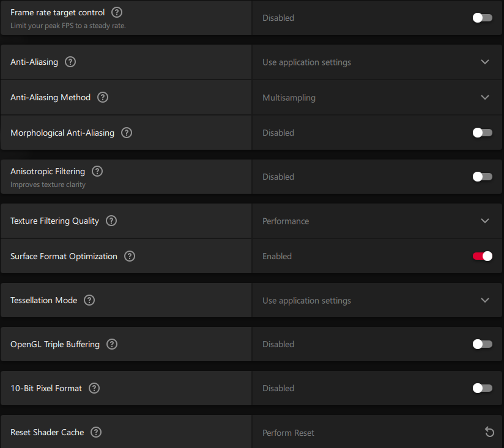Open Tessellation Mode help icon
The height and width of the screenshot is (448, 504).
[x=89, y=300]
